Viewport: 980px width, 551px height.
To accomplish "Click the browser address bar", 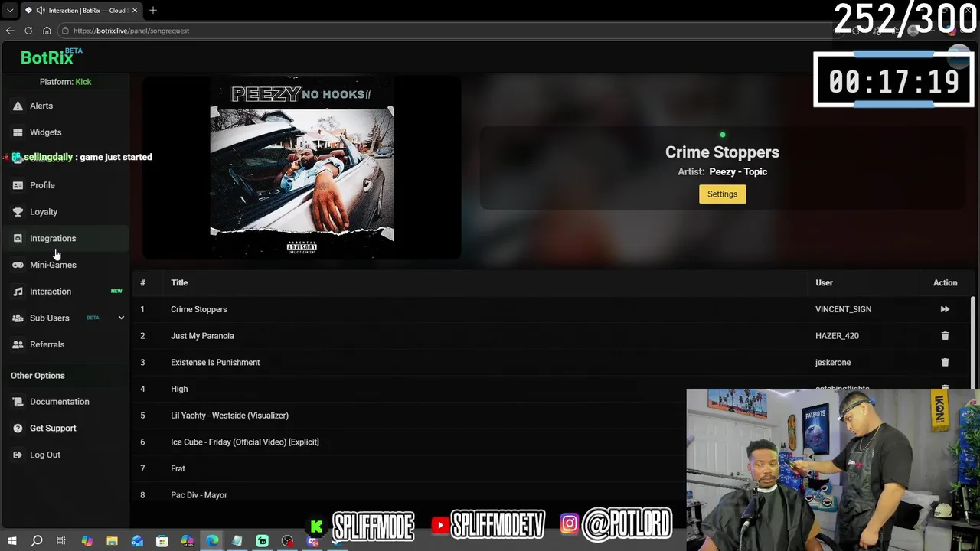I will tap(444, 31).
